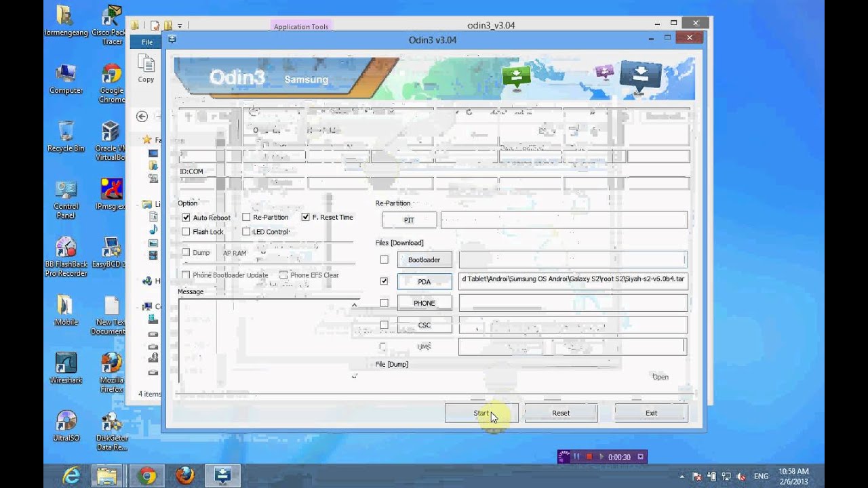Open EasyBCD desktop shortcut

click(x=111, y=252)
